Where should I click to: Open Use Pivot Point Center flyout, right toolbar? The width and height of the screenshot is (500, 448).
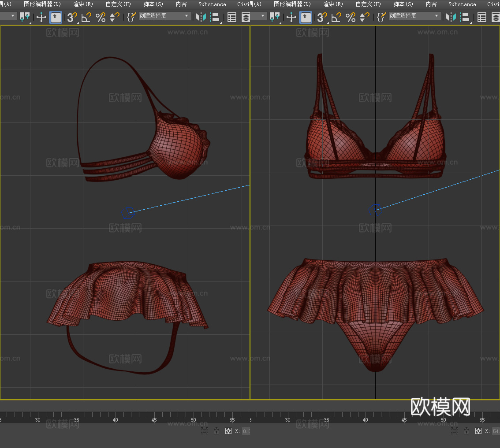(275, 17)
